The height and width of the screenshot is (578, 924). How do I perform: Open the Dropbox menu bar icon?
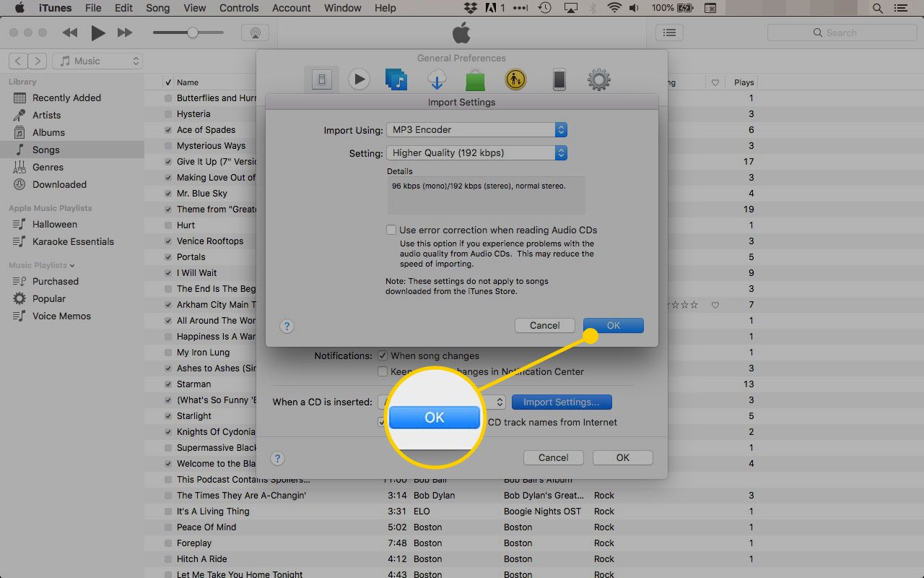(x=471, y=8)
